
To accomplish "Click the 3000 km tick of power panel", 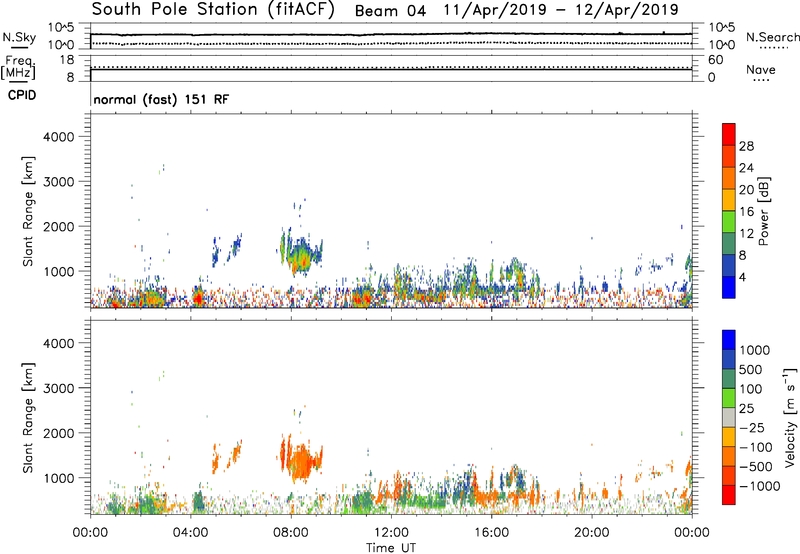I will point(59,182).
